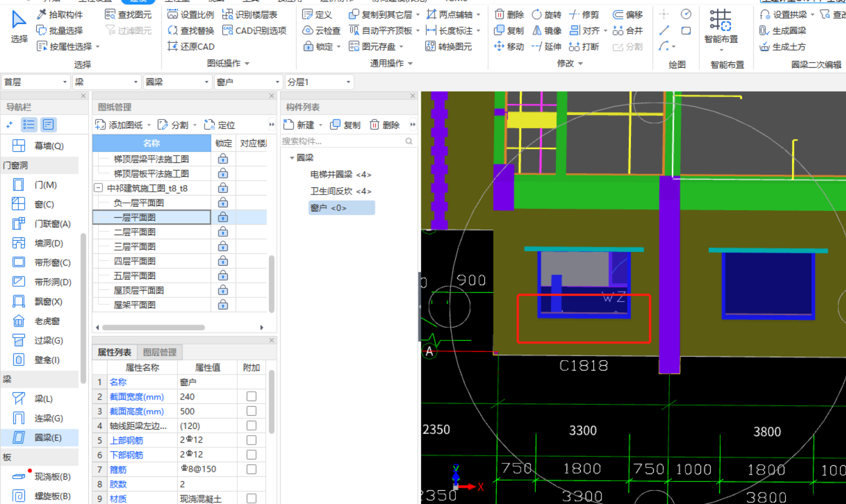Click 还原CAD restore tool
This screenshot has height=504, width=846.
(x=191, y=47)
